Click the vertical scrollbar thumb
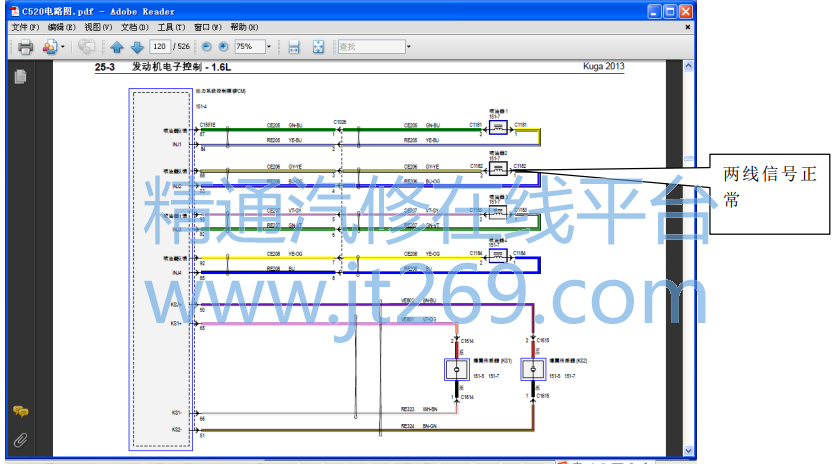Image resolution: width=834 pixels, height=464 pixels. (x=688, y=159)
